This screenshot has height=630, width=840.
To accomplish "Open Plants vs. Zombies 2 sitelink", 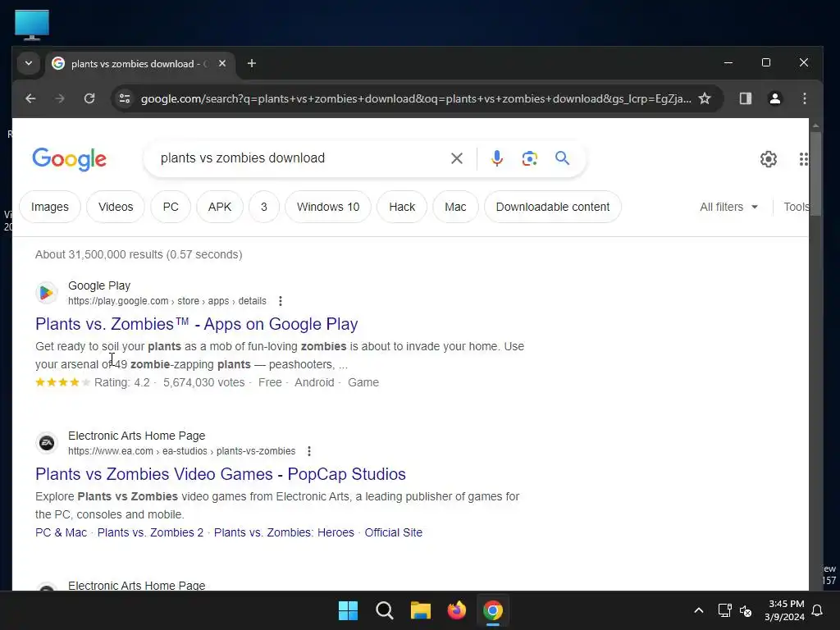I will (151, 532).
